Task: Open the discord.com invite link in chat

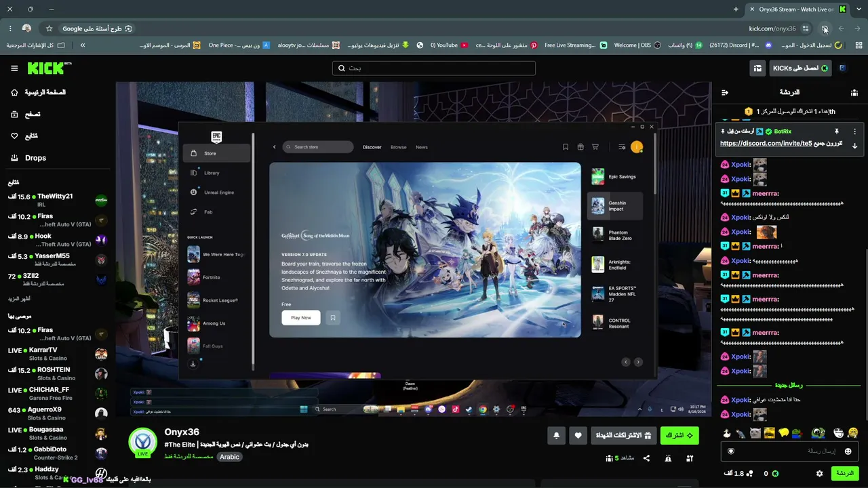Action: pos(766,144)
